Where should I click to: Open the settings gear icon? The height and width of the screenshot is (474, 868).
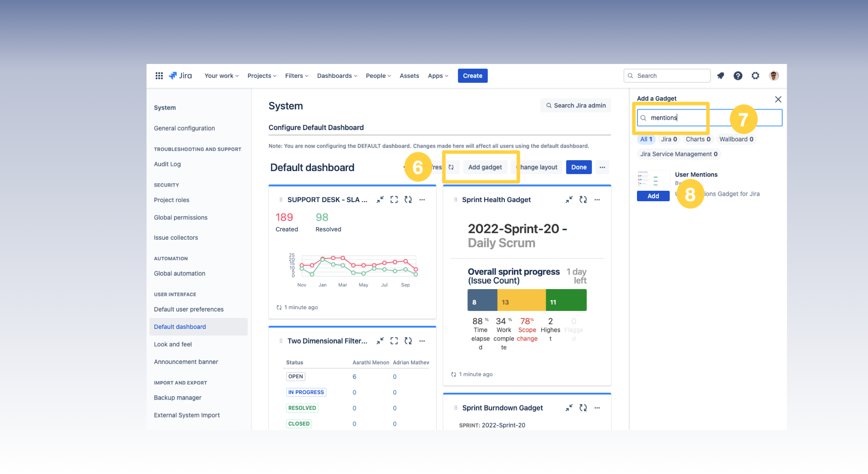point(755,76)
